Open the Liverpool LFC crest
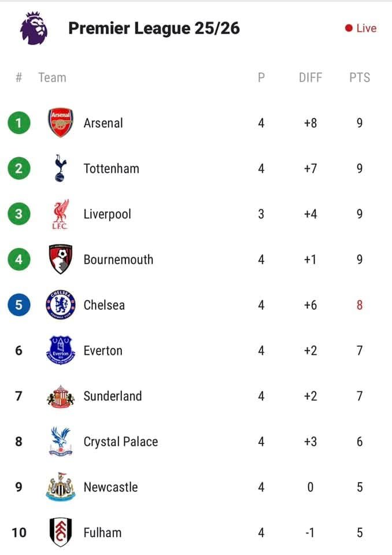 60,214
